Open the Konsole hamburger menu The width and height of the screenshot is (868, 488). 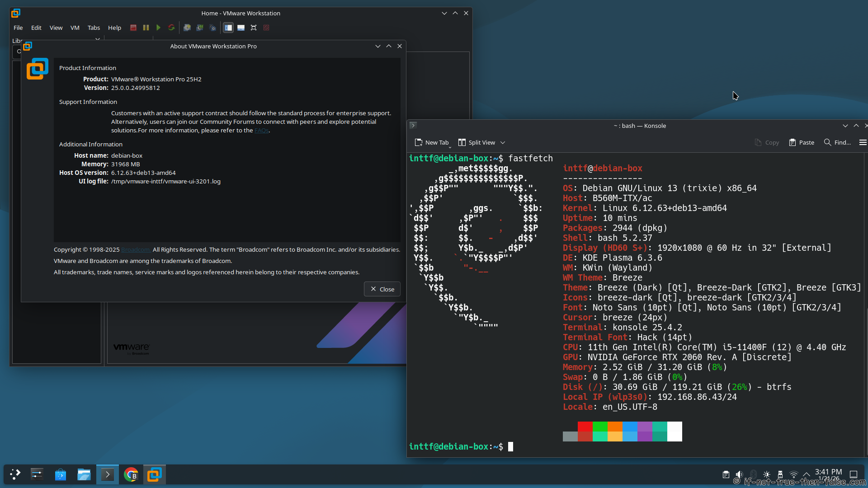point(863,142)
